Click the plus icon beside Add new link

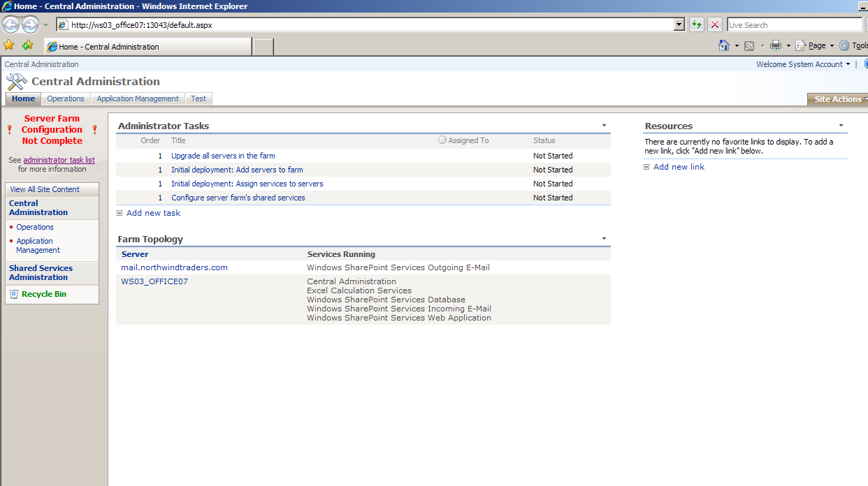coord(646,167)
